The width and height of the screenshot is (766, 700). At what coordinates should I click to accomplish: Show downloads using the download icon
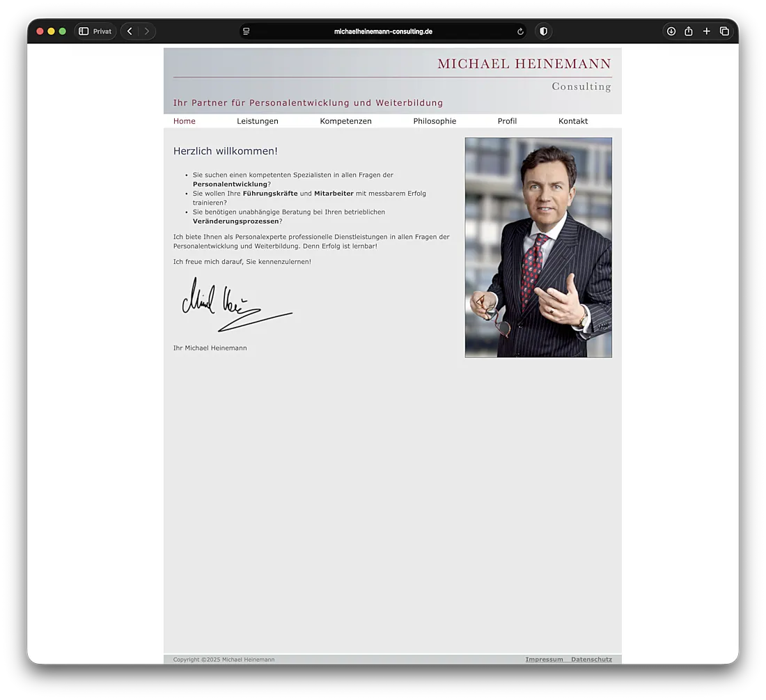(x=671, y=31)
